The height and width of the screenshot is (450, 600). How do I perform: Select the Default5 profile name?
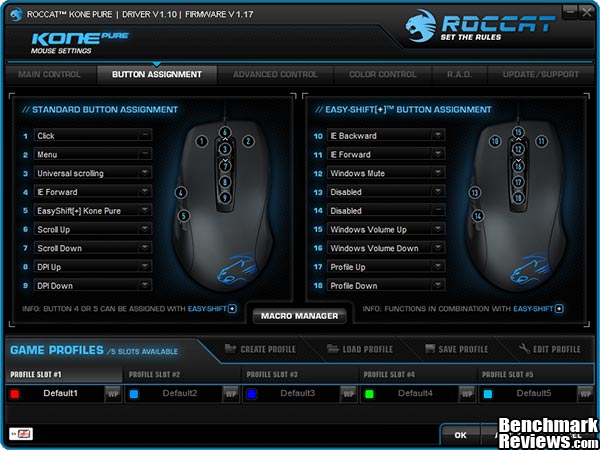tap(532, 393)
